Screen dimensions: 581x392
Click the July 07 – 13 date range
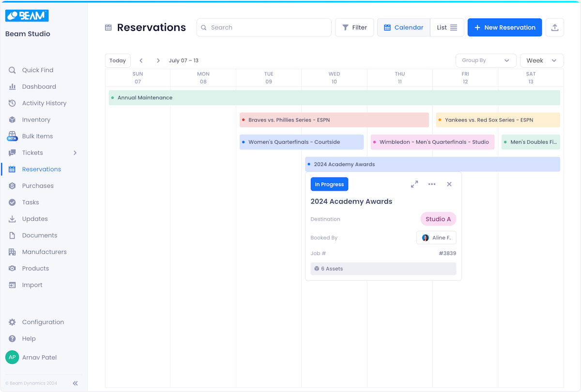[183, 60]
